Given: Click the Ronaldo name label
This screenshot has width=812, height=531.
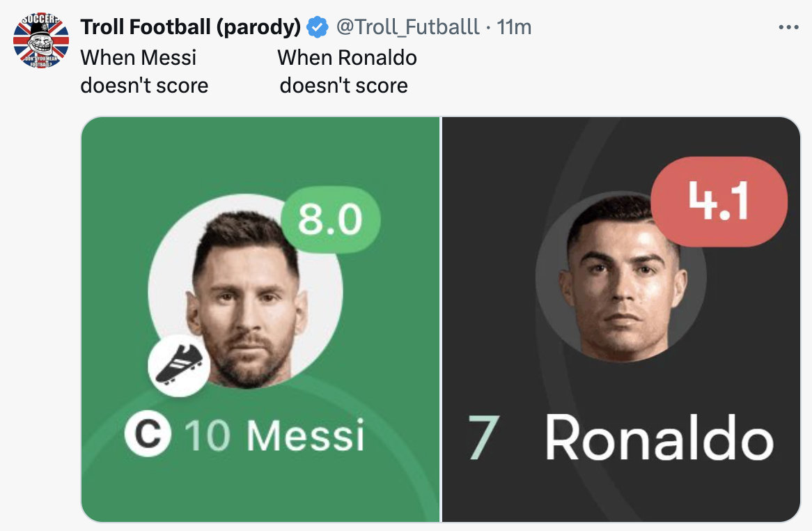Looking at the screenshot, I should pyautogui.click(x=659, y=438).
